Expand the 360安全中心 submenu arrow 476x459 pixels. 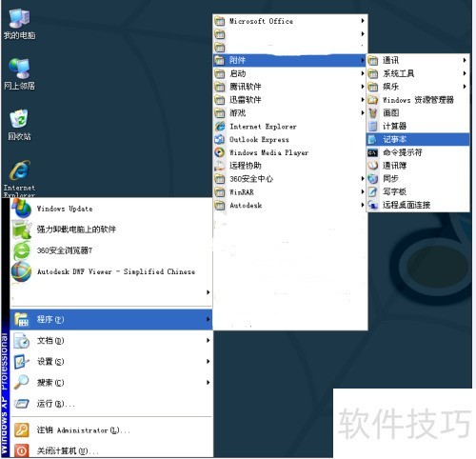click(363, 179)
